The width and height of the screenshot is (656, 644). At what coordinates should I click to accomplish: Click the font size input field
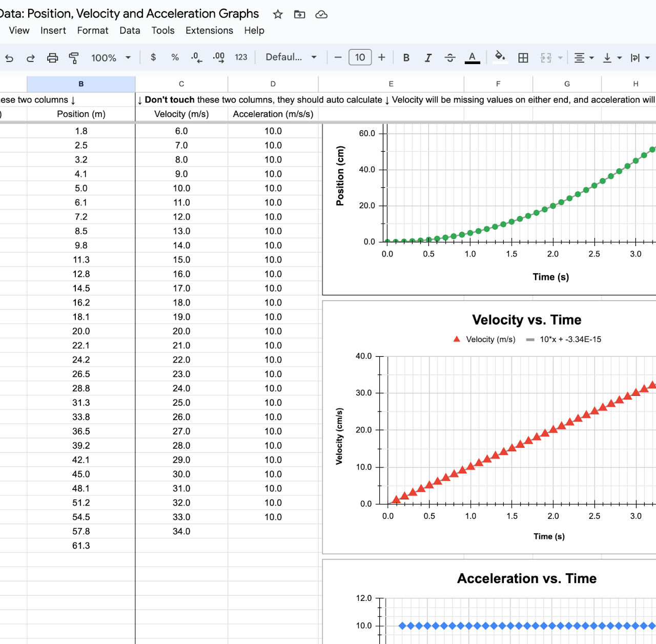(360, 57)
